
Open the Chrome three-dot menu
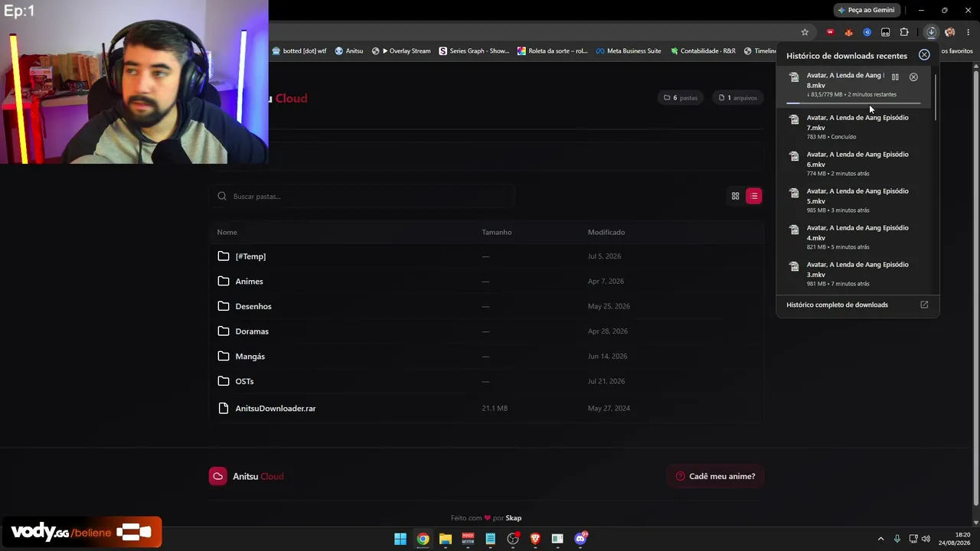click(969, 32)
